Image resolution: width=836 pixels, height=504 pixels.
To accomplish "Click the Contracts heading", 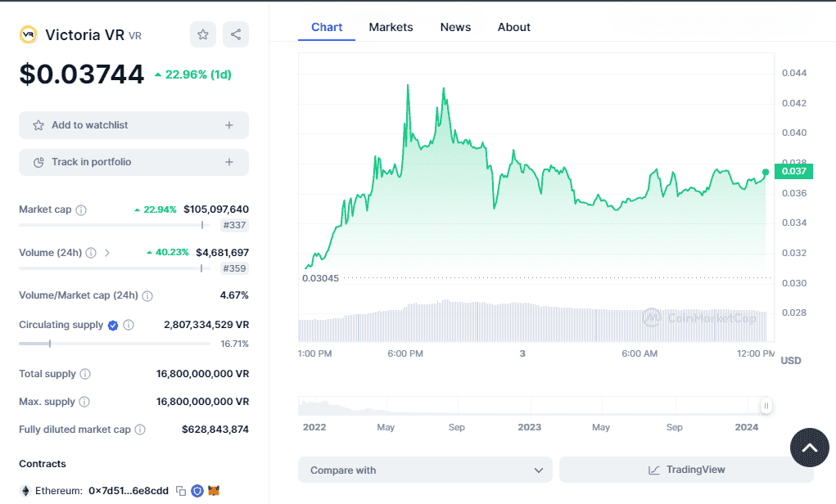I will tap(43, 464).
